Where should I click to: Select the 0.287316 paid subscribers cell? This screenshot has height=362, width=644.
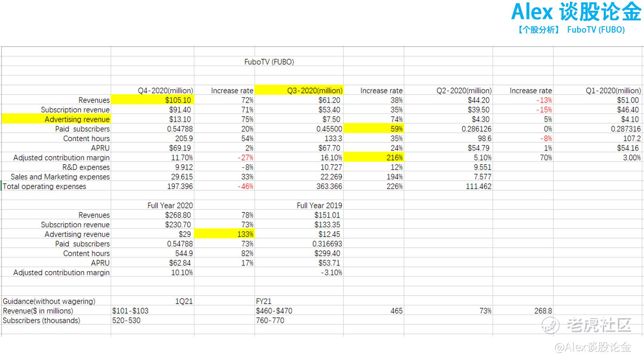(598, 129)
